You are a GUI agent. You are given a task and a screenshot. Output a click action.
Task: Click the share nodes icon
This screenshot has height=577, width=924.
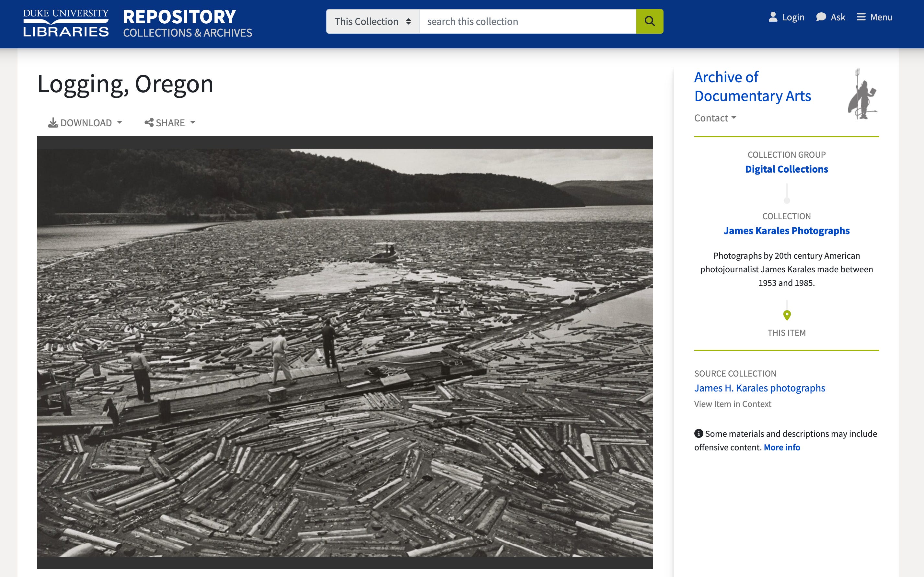click(x=149, y=122)
